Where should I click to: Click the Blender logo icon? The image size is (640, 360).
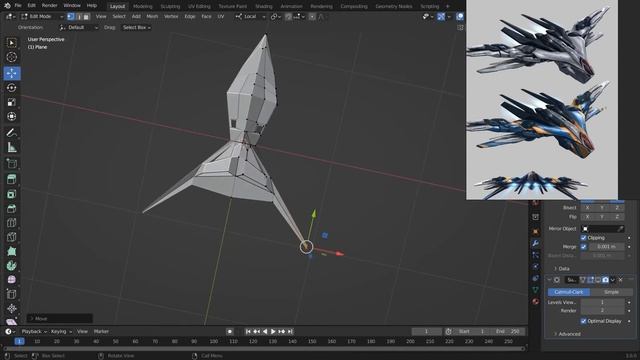(7, 6)
